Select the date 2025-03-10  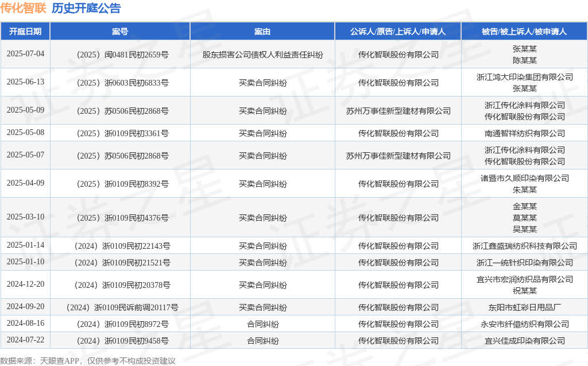25,217
